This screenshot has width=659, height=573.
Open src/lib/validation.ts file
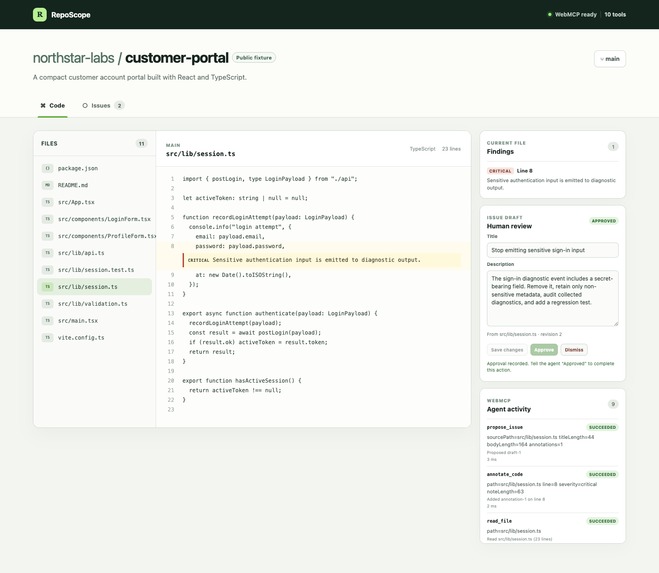95,304
